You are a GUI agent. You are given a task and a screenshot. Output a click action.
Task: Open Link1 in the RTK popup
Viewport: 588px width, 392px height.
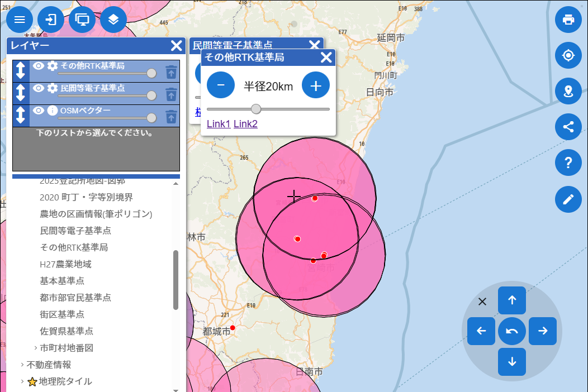pyautogui.click(x=218, y=123)
